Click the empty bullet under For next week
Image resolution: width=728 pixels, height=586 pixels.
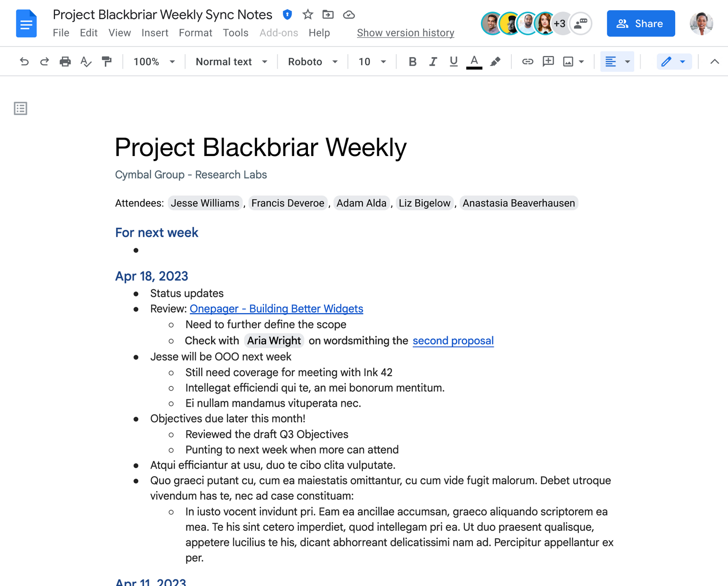136,250
